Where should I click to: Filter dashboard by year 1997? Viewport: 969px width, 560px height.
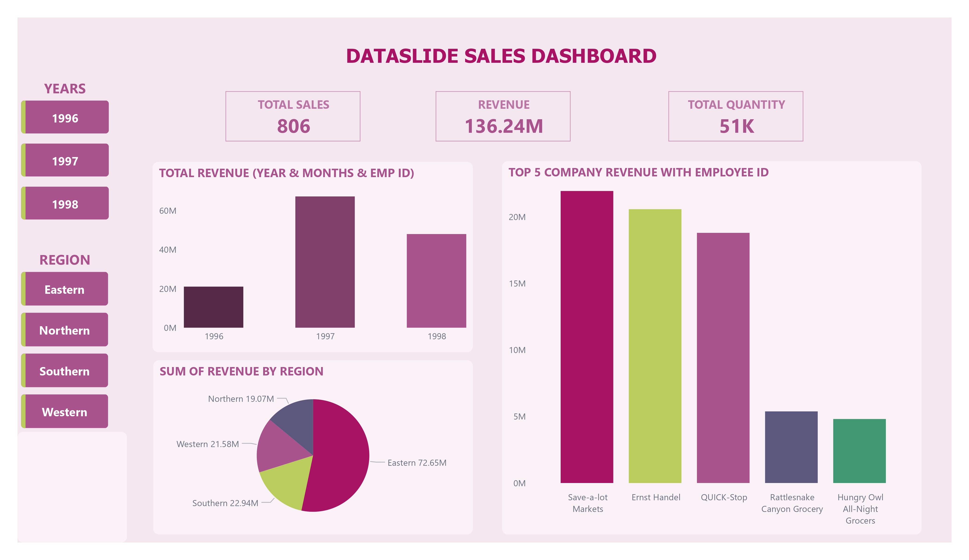click(65, 161)
